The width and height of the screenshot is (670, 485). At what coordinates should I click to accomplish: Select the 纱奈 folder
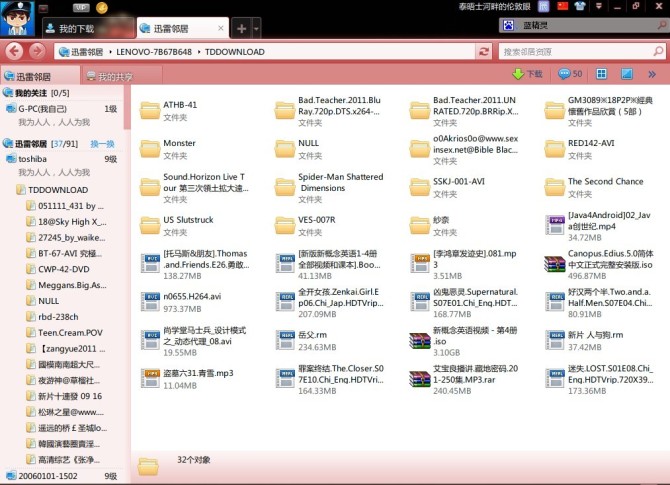(x=433, y=226)
